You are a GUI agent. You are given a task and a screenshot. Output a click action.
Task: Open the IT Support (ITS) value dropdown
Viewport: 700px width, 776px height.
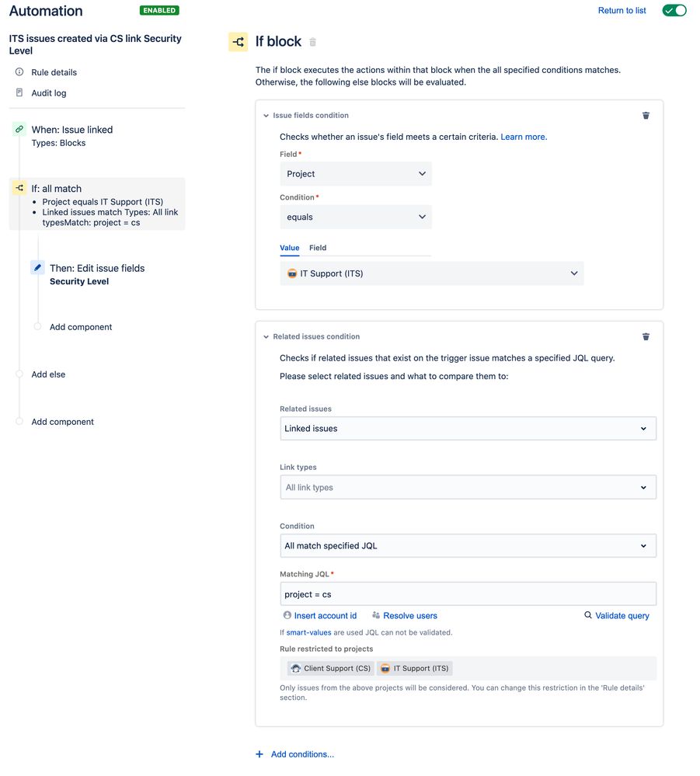(x=432, y=273)
